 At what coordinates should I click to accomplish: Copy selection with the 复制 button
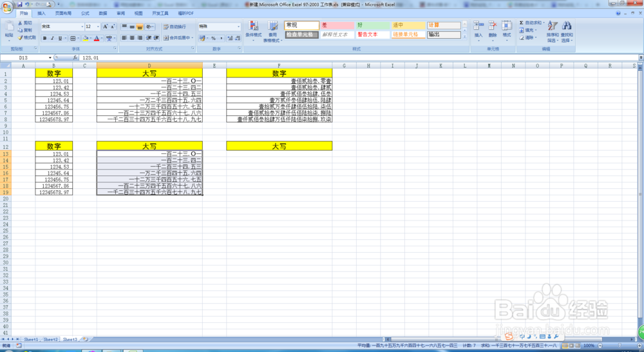click(25, 30)
